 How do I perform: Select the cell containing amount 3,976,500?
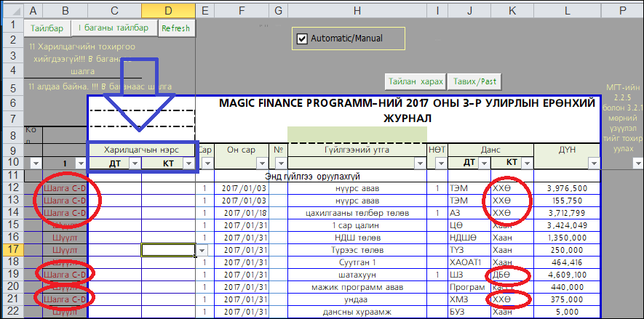click(x=567, y=188)
